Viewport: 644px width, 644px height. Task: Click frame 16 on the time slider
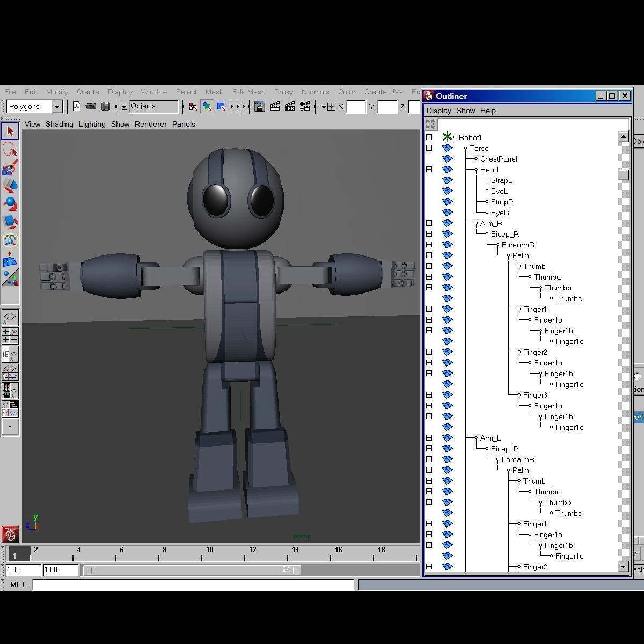pos(338,550)
